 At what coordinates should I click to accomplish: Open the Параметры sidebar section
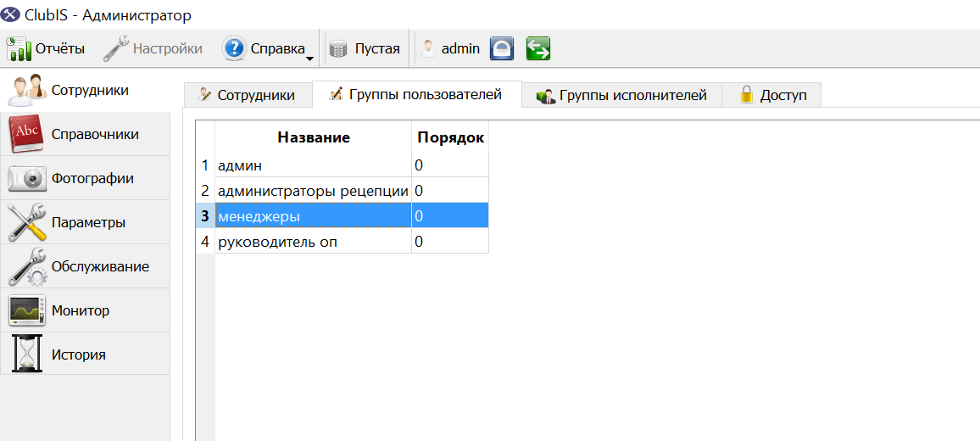tap(85, 222)
